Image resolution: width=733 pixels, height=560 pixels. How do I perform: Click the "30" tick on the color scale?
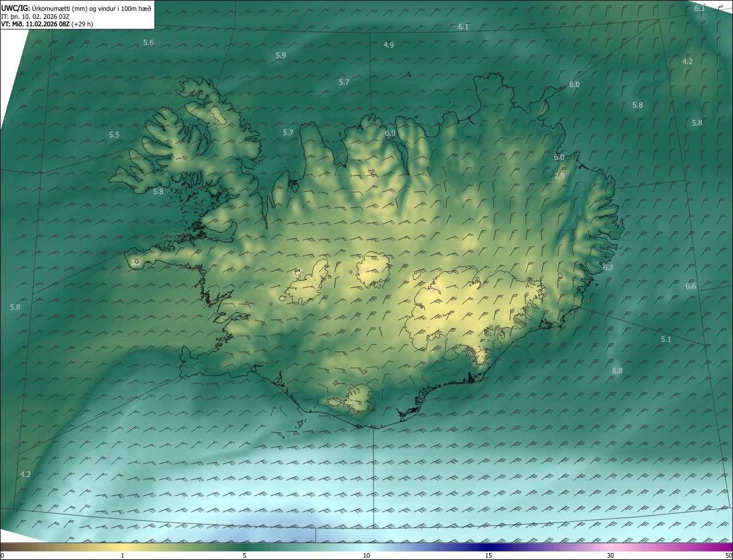(610, 555)
